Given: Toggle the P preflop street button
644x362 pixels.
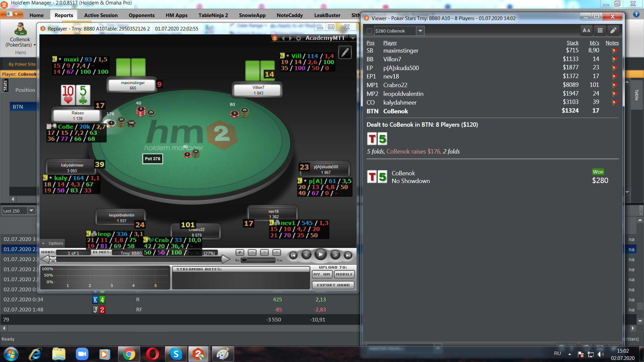Looking at the screenshot, I should click(240, 253).
